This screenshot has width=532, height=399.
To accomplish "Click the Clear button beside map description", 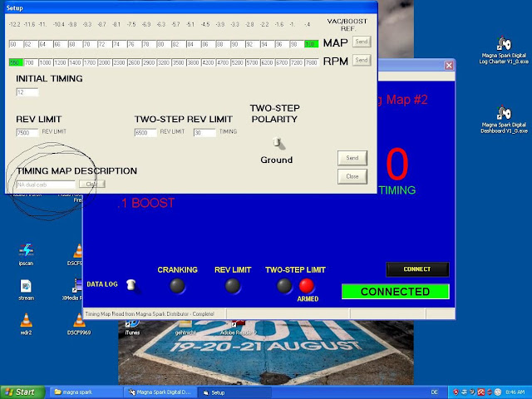I will [91, 184].
